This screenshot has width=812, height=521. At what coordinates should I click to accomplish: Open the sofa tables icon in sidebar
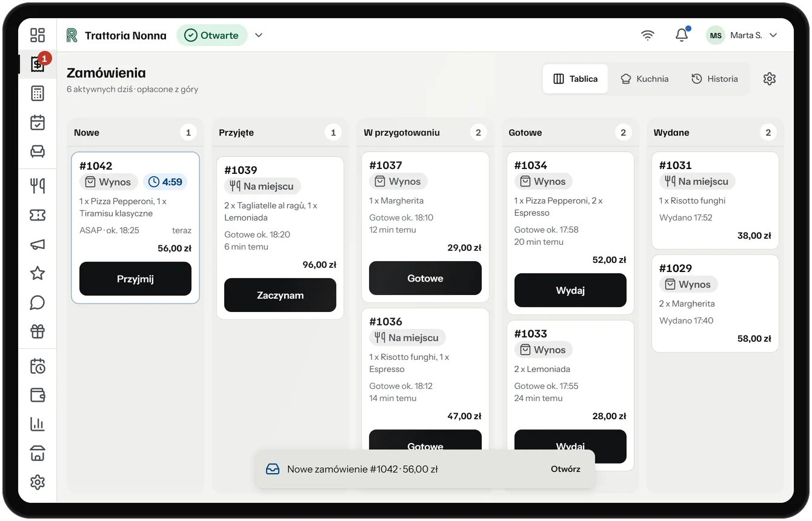pyautogui.click(x=38, y=151)
